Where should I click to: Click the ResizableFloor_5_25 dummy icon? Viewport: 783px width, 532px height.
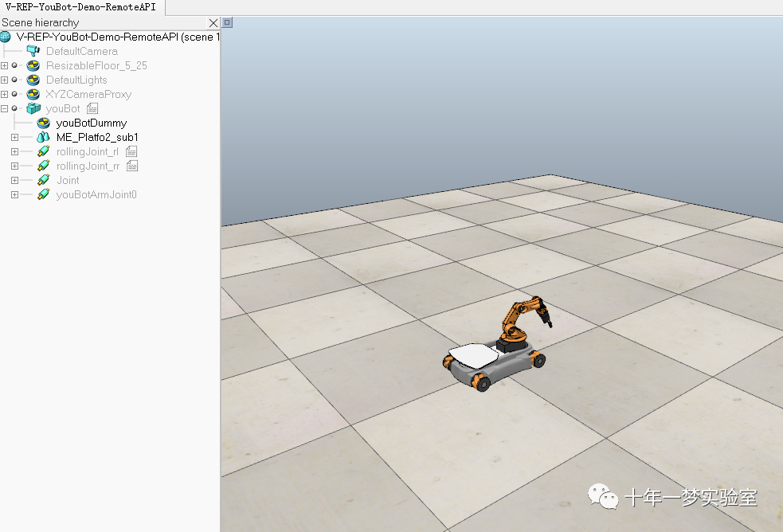pos(33,65)
